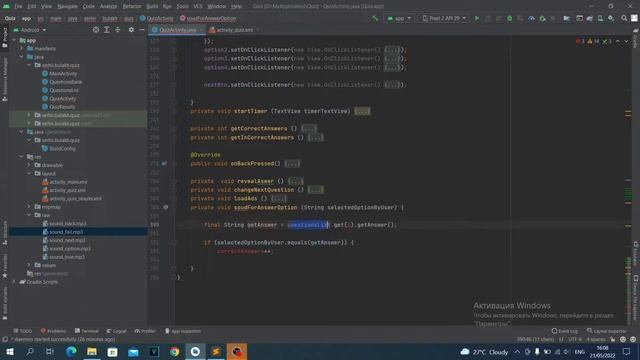
Task: Open Windows Start menu
Action: [x=9, y=352]
